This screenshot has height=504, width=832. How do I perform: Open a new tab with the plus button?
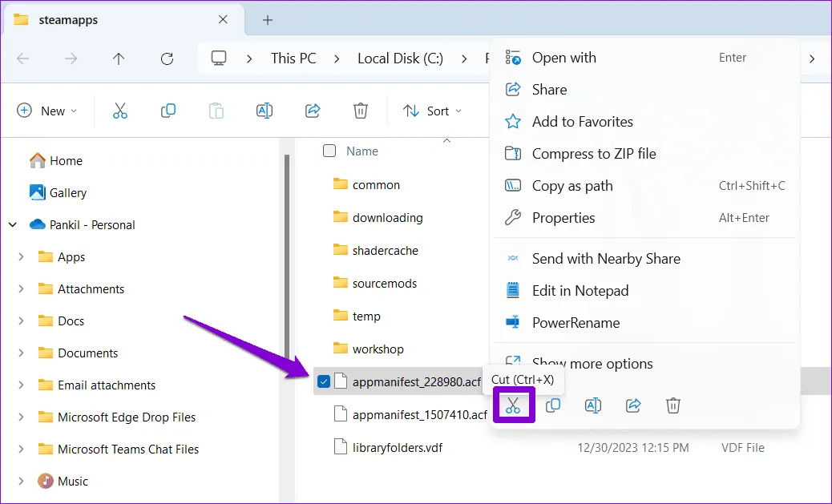click(267, 19)
